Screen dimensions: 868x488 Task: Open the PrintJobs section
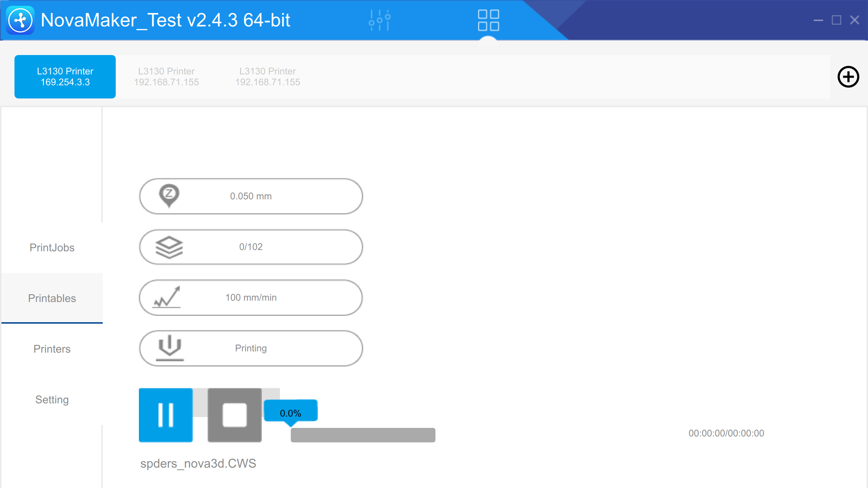[x=52, y=248]
